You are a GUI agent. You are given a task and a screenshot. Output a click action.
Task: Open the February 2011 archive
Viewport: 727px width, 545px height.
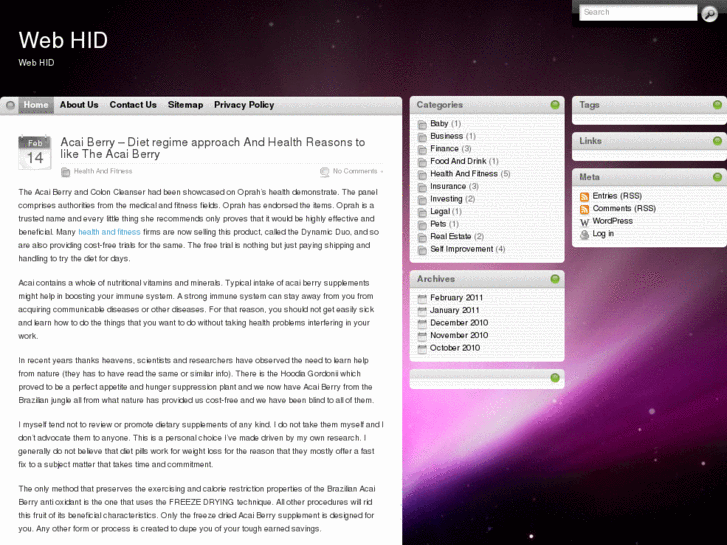(x=456, y=297)
